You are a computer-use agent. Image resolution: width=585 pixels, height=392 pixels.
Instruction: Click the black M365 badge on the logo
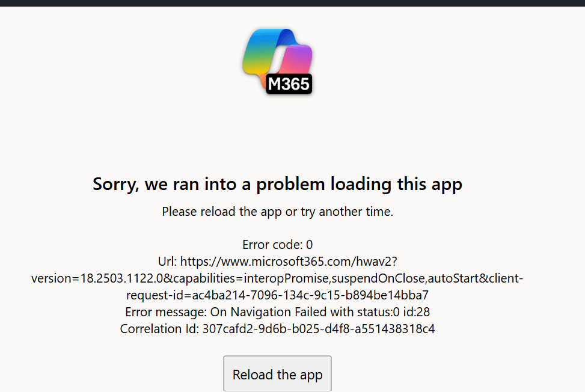point(289,84)
